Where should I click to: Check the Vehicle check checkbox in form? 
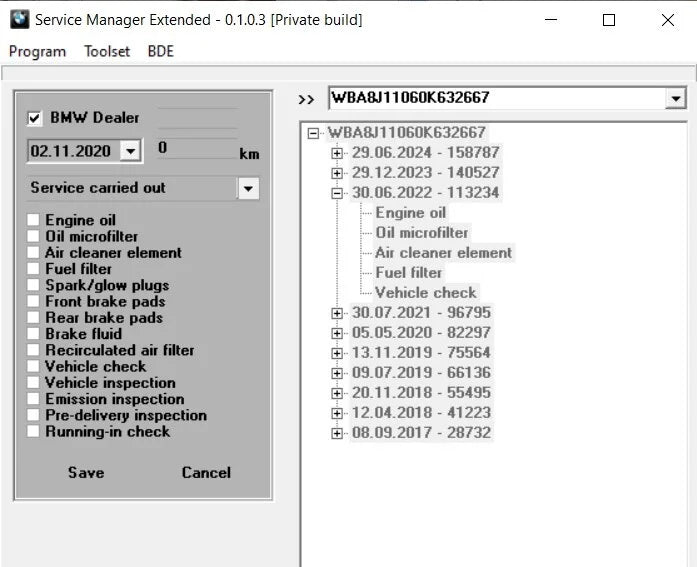click(33, 366)
